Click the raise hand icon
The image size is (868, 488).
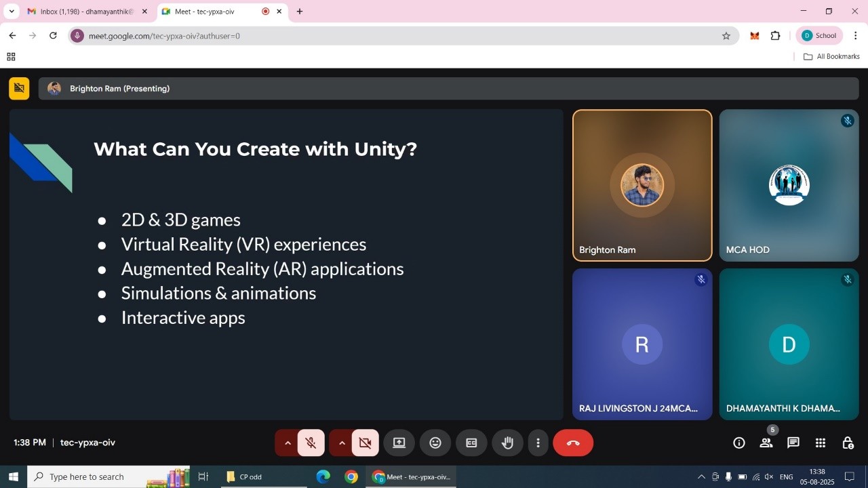(507, 443)
